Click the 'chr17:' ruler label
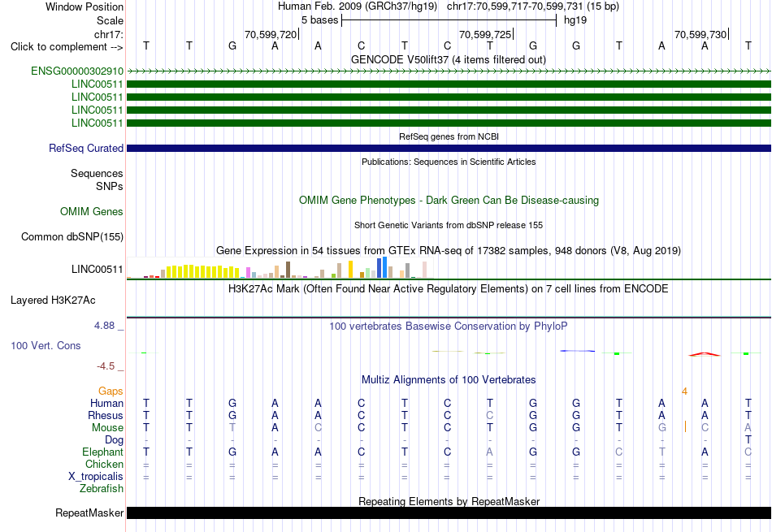Screen dimensions: 772x532 coord(109,34)
